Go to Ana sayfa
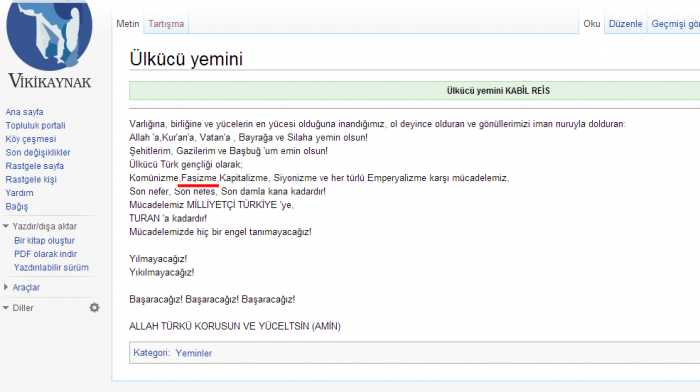The width and height of the screenshot is (700, 392). (x=24, y=112)
